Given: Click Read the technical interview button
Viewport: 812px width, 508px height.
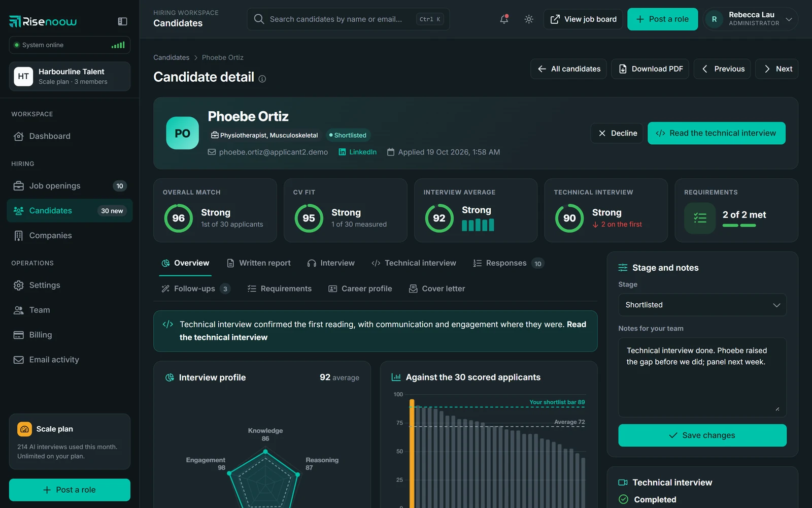Looking at the screenshot, I should (717, 133).
